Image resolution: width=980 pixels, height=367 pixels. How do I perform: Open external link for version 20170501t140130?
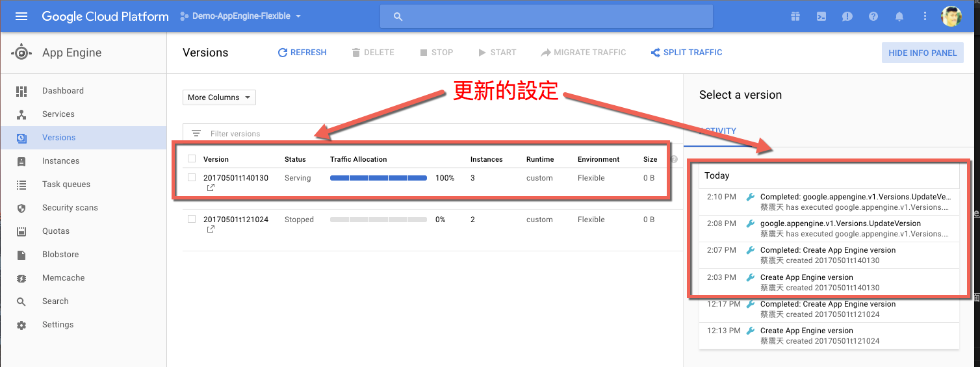211,188
